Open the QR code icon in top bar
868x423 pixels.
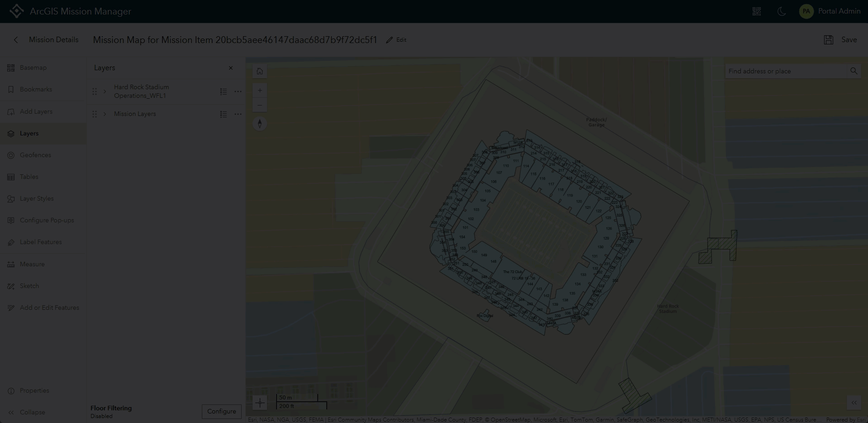(x=756, y=11)
